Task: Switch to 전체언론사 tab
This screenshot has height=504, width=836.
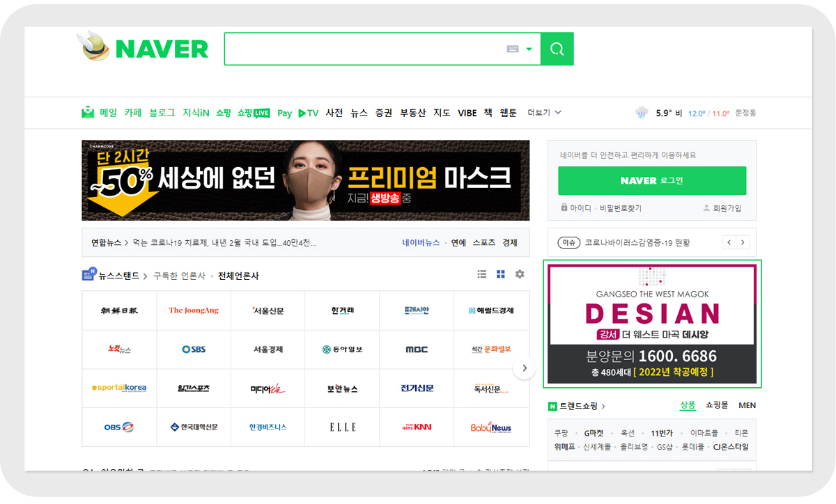Action: click(238, 276)
